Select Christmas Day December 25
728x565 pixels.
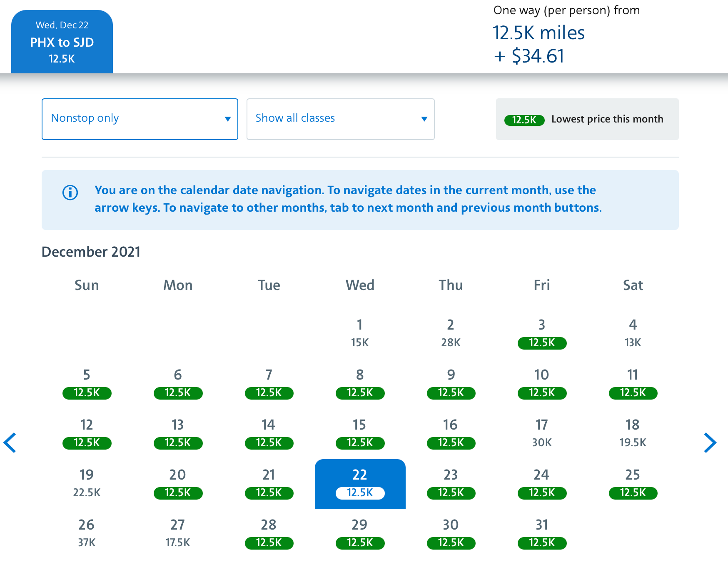pyautogui.click(x=633, y=483)
